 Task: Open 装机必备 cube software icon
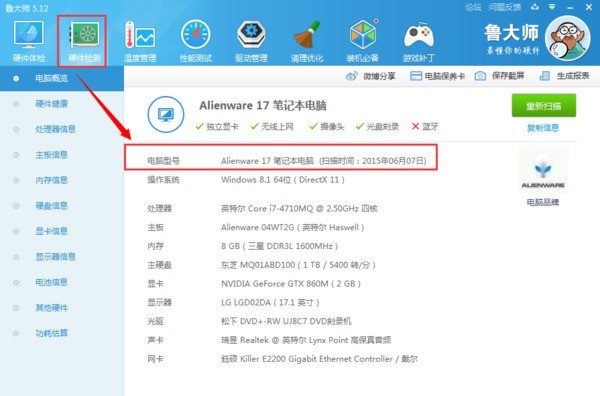click(362, 41)
